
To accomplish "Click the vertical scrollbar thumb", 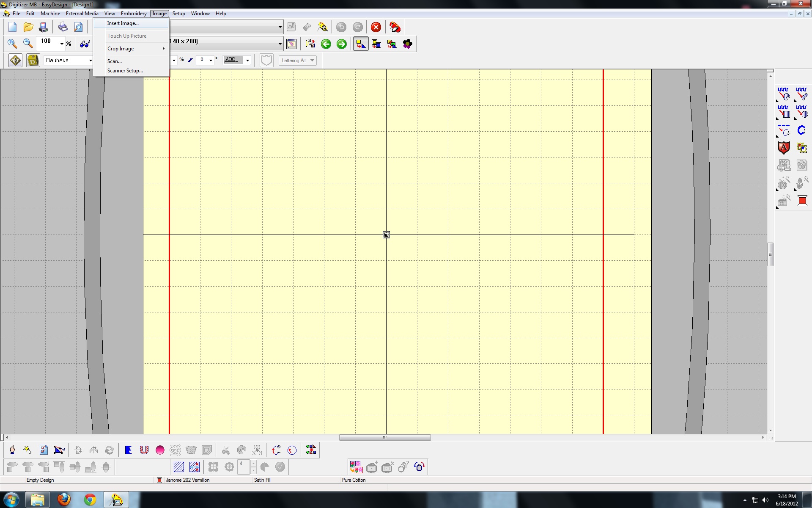I will click(x=771, y=254).
